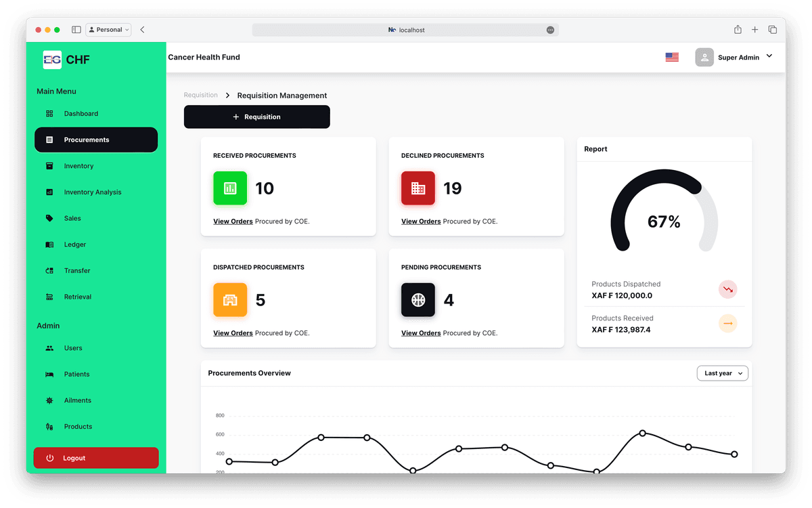This screenshot has height=508, width=812.
Task: Click the red Declined Procurements icon
Action: [x=418, y=188]
